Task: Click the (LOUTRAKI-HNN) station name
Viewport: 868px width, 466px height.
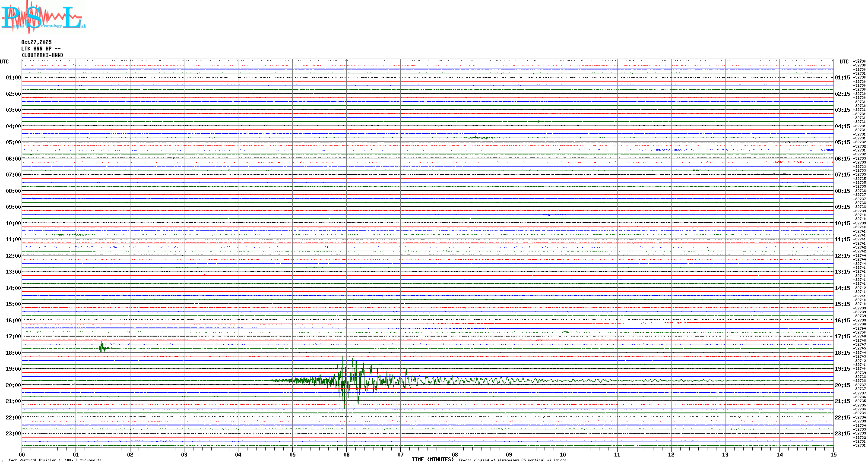Action: click(x=42, y=55)
